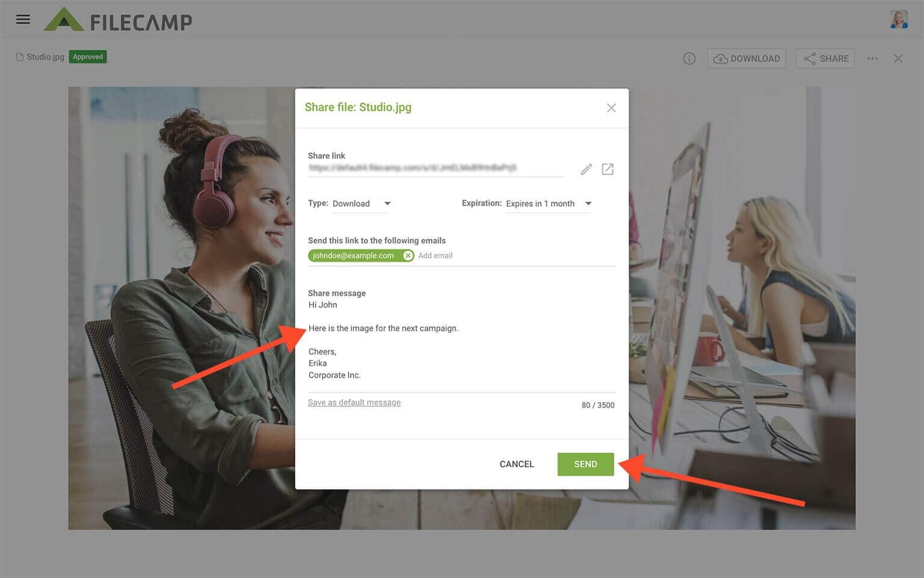Click the Download button in toolbar
This screenshot has width=924, height=578.
(x=747, y=58)
